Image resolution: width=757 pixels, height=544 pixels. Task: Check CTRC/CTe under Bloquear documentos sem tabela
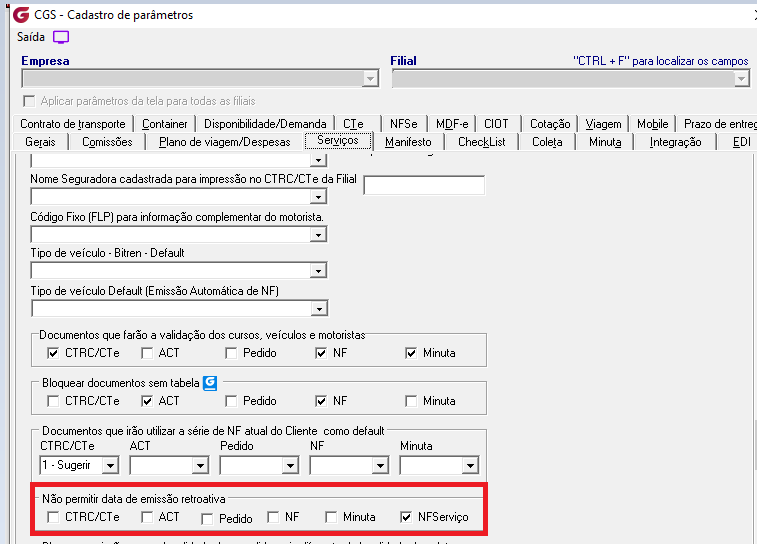click(x=53, y=401)
